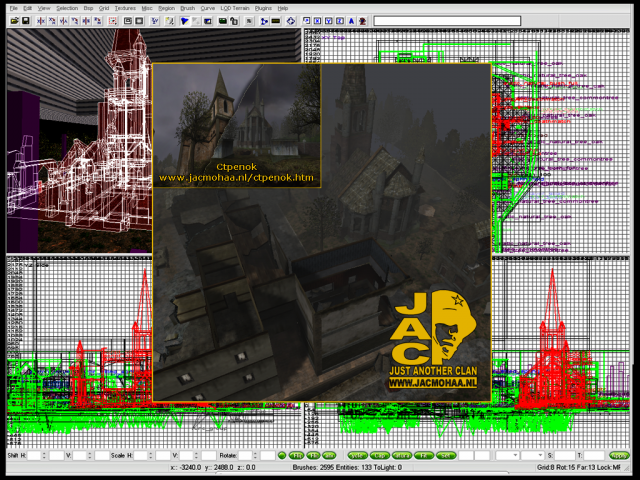Click the CSG subtract toolbar icon
This screenshot has height=480, width=640.
(x=128, y=21)
